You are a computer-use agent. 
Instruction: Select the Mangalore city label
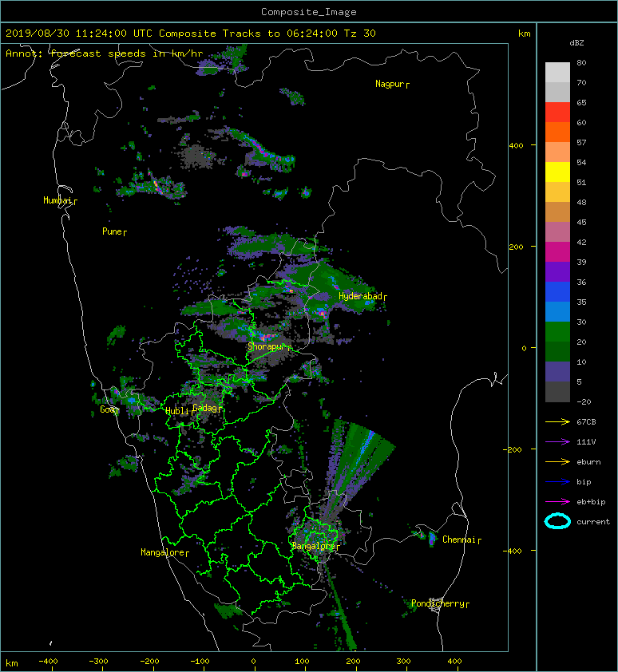tap(164, 552)
